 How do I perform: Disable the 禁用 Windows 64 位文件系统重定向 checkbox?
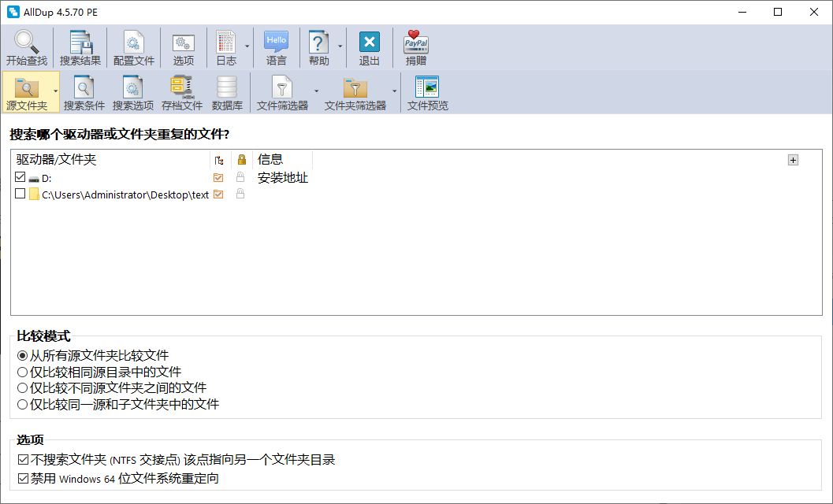click(22, 478)
